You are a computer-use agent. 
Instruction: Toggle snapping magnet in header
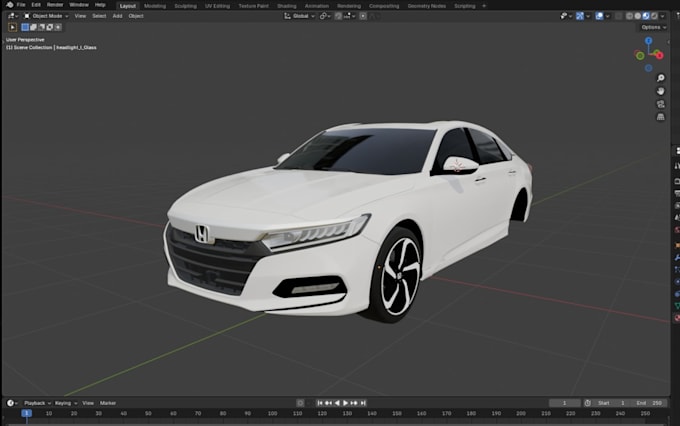[x=338, y=16]
